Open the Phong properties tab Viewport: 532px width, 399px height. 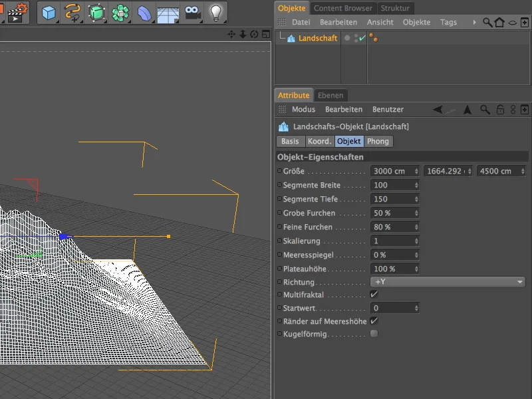[x=378, y=141]
